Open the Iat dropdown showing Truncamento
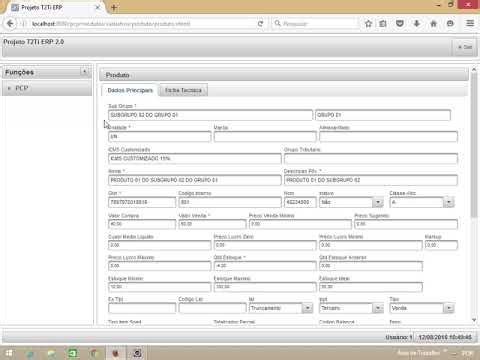Screen dimensions: 480x360 (308, 308)
